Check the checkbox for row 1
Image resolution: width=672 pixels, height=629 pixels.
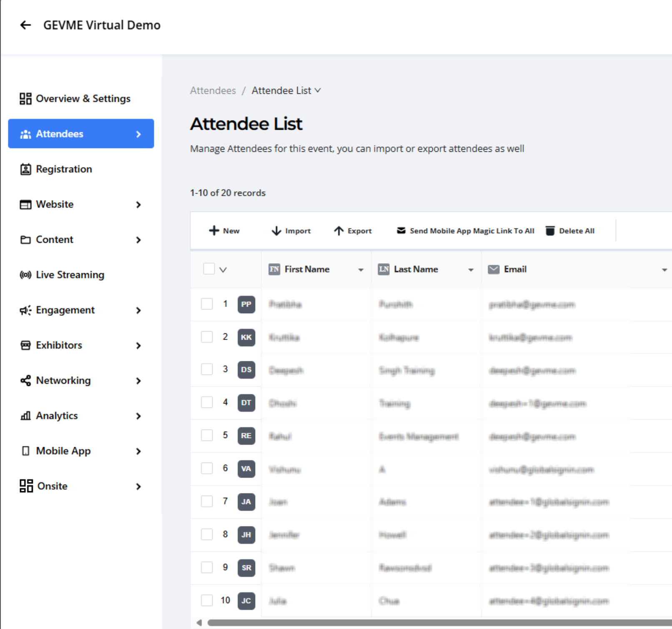(207, 304)
